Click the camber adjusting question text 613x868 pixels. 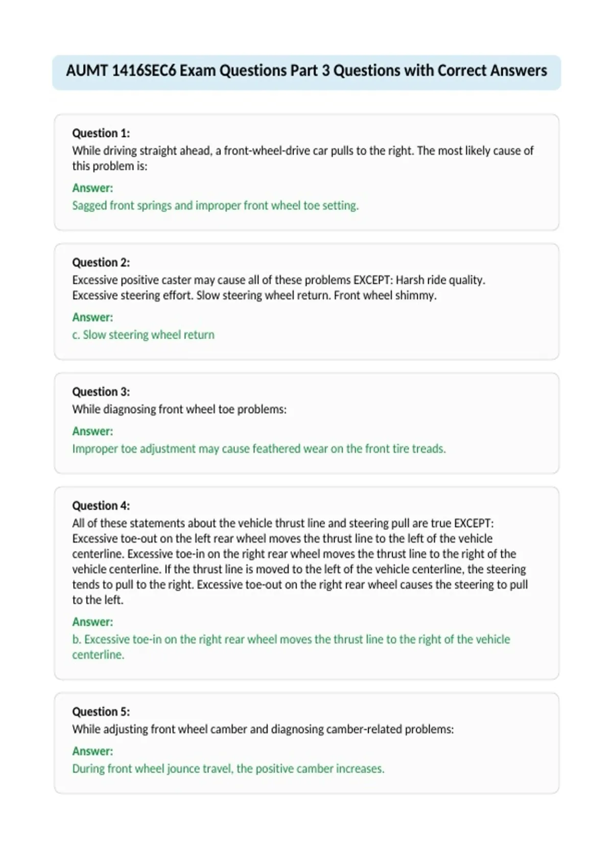click(263, 729)
